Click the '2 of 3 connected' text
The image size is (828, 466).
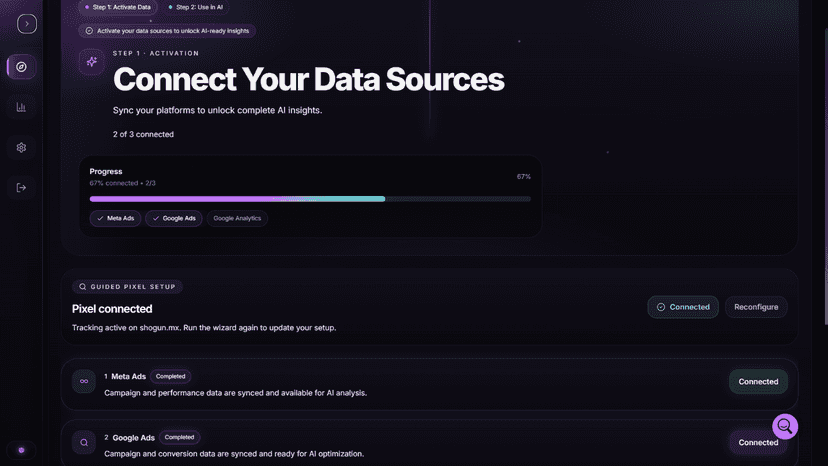coord(143,134)
